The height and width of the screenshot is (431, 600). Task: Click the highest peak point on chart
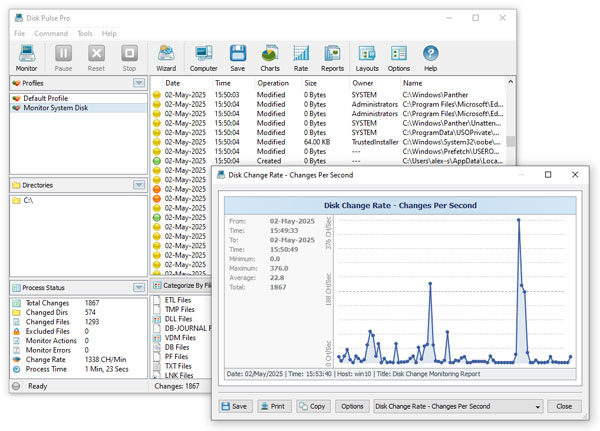coord(518,220)
